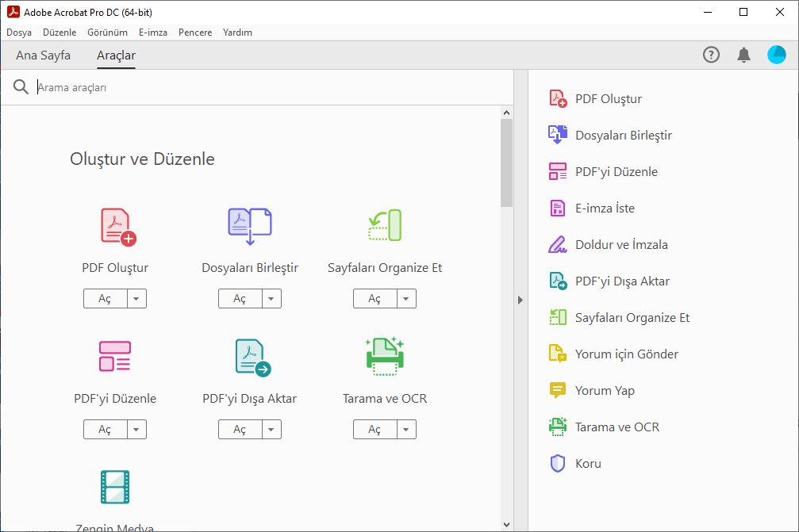Click the scroll up arrow of tools list
Screen dimensions: 799x532
(x=506, y=113)
